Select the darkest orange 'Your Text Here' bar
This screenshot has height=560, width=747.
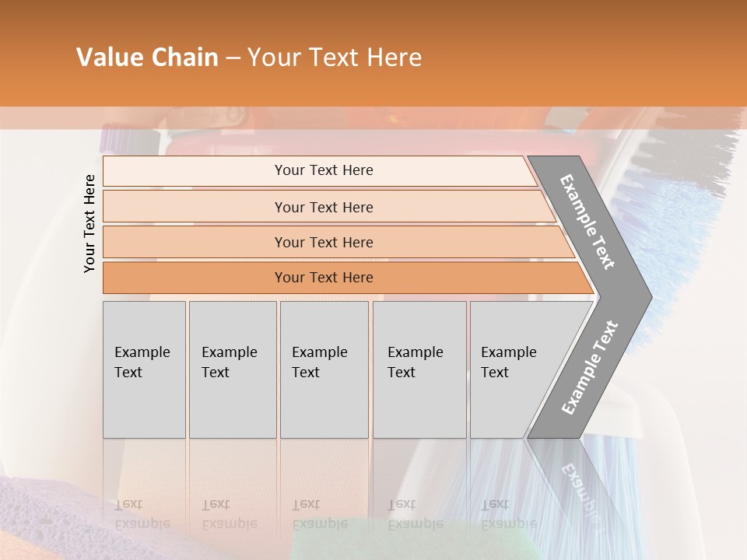pos(348,278)
